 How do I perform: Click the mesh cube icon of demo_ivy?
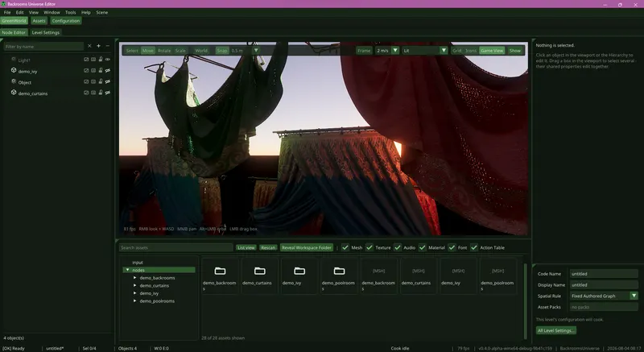(x=14, y=71)
